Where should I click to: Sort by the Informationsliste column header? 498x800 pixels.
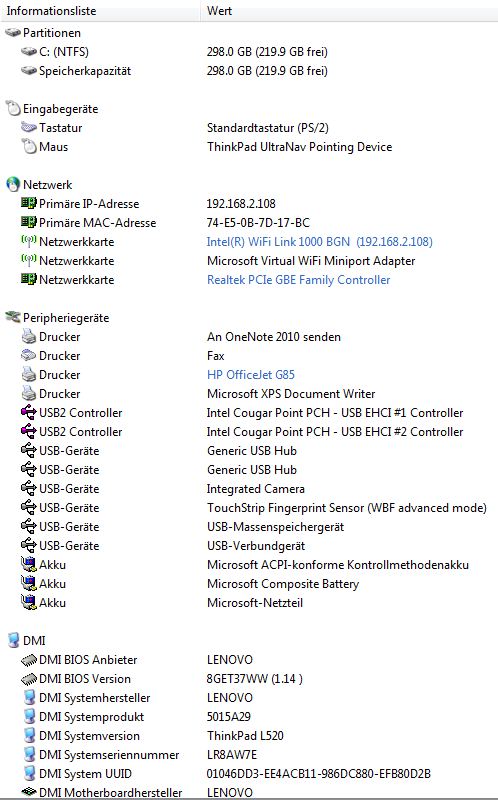click(x=101, y=11)
